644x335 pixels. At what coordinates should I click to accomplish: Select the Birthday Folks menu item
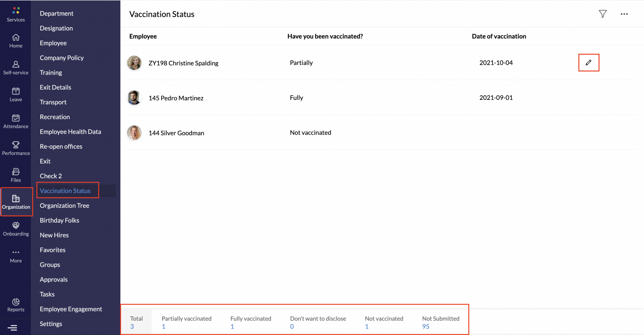tap(59, 220)
